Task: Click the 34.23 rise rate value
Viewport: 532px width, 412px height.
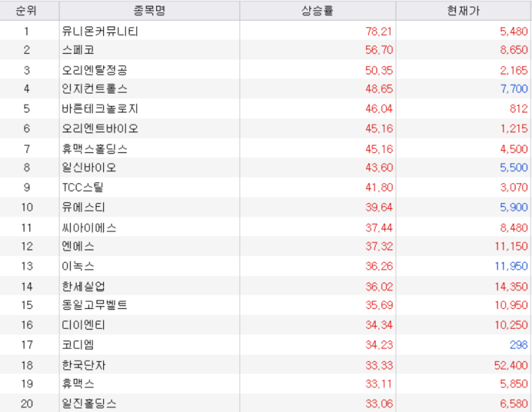Action: (x=379, y=345)
